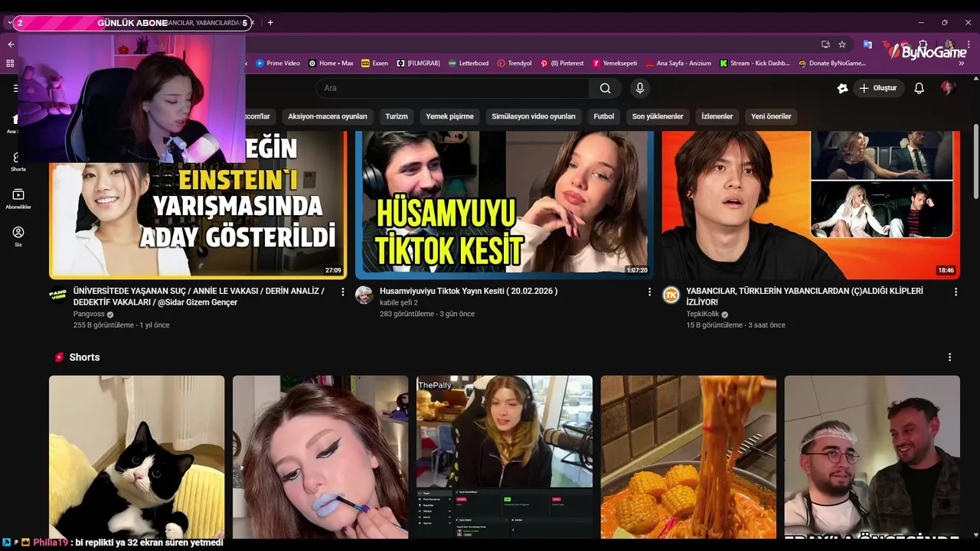Image resolution: width=980 pixels, height=551 pixels.
Task: Open the Ana Sayfa - Anizium bookmark
Action: coord(678,64)
